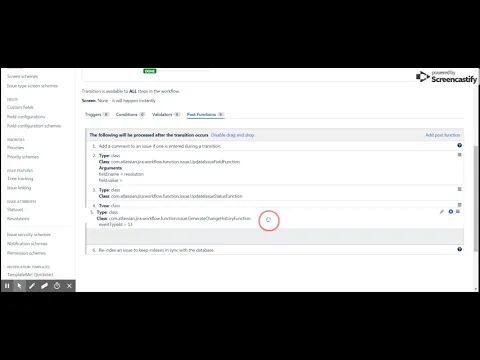Open Field configuration schemes
The height and width of the screenshot is (360, 480).
(x=34, y=126)
